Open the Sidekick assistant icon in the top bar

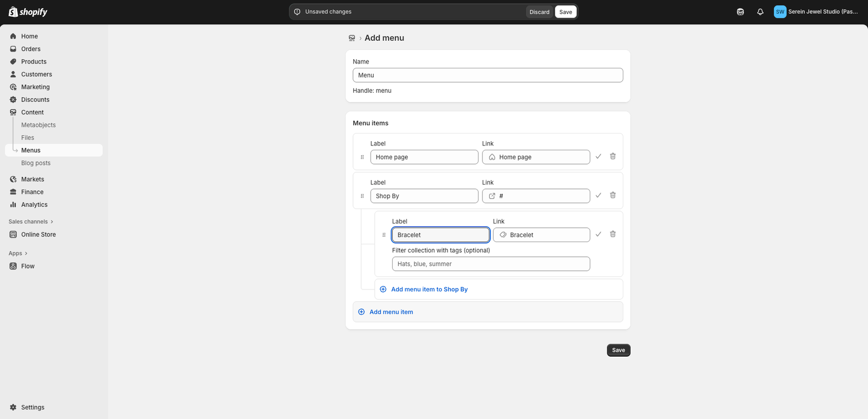pos(740,12)
